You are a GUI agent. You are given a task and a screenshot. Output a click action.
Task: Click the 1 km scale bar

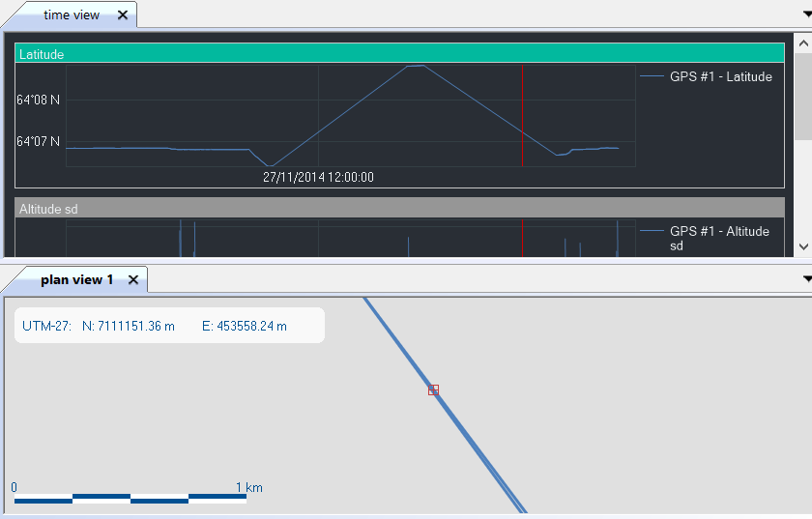click(130, 499)
